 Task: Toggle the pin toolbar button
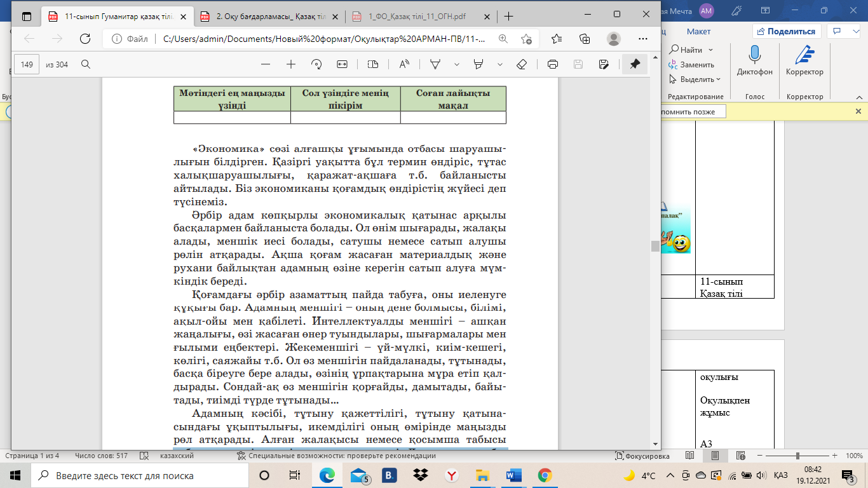point(635,64)
